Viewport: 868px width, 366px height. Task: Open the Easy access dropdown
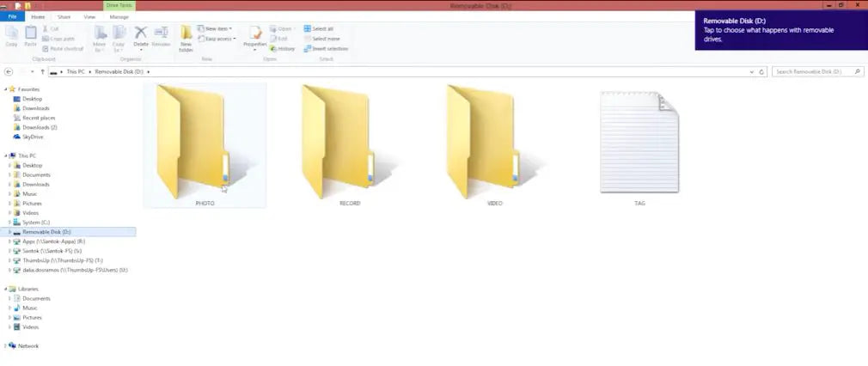tap(217, 39)
